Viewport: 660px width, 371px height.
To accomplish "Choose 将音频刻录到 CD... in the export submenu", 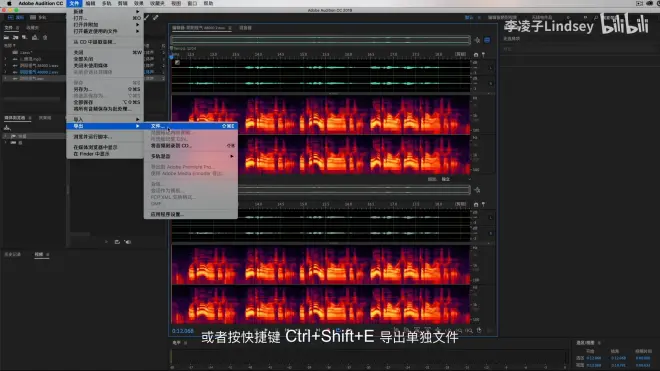I will pyautogui.click(x=191, y=146).
